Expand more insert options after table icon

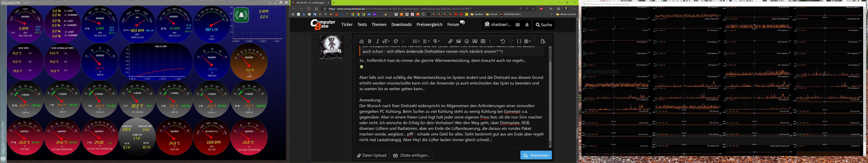point(490,41)
